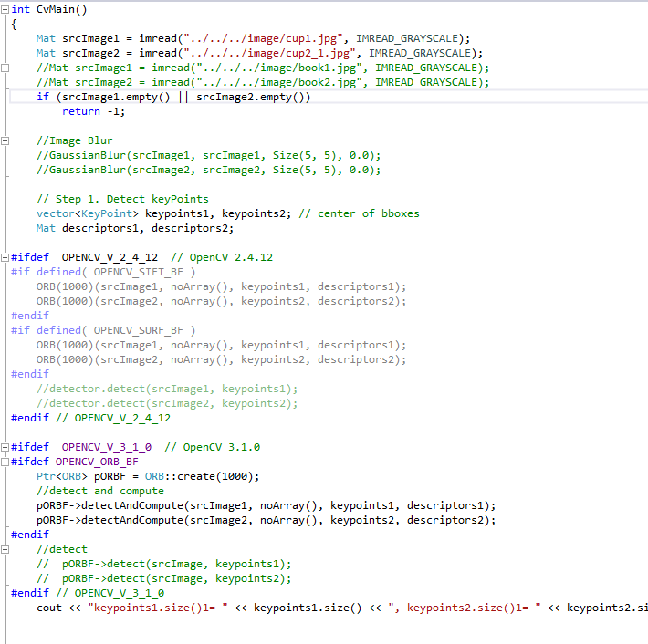Click '// Step 1. Detect keyPoints' comment
Viewport: 648px width, 644px height.
tap(122, 199)
